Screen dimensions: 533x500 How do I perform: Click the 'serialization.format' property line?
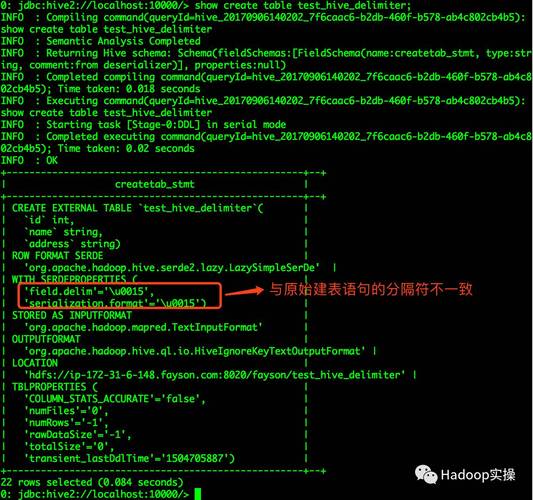pyautogui.click(x=115, y=303)
